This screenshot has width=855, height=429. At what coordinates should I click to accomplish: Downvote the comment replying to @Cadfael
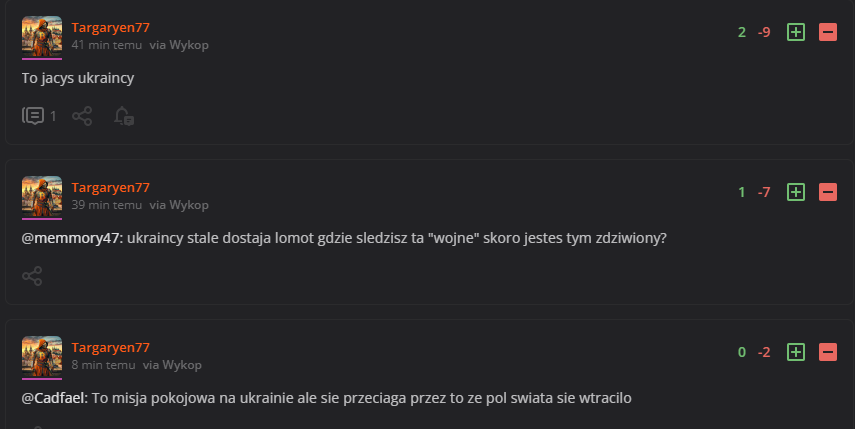tap(828, 352)
